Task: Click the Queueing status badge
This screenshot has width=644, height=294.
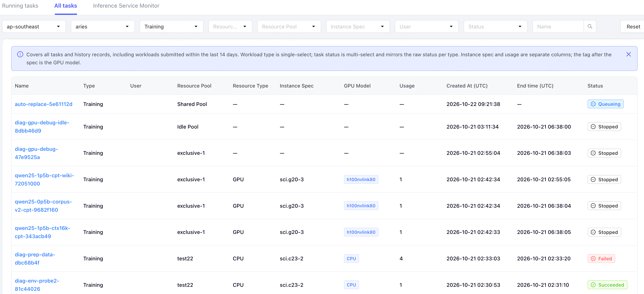Action: pos(605,104)
